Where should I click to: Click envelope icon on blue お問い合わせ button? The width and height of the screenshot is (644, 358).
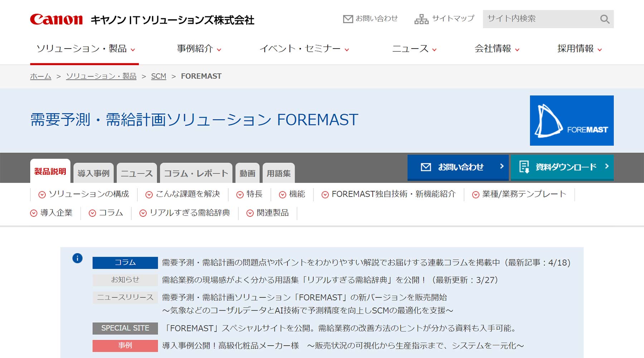pos(426,167)
